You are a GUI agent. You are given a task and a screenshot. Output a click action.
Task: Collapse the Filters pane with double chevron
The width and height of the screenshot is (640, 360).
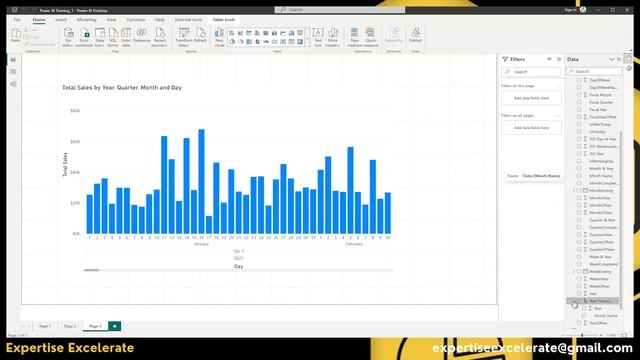(x=559, y=59)
